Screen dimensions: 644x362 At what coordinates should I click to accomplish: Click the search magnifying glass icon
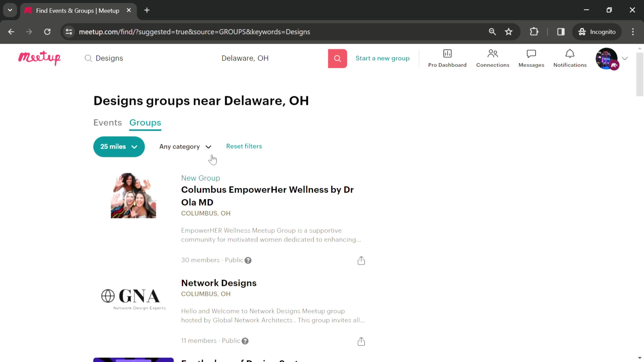click(337, 58)
